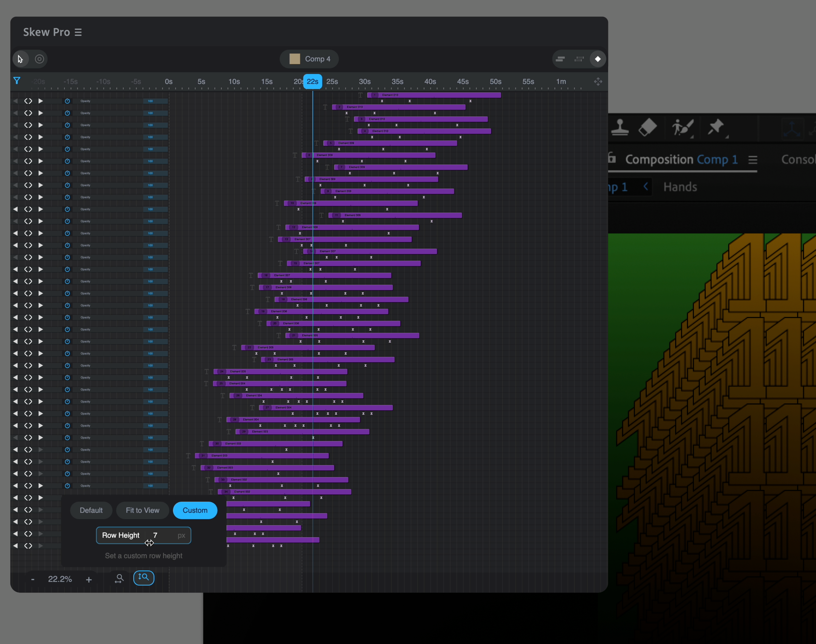Open the Comp 4 composition selector
This screenshot has height=644, width=816.
pyautogui.click(x=309, y=59)
